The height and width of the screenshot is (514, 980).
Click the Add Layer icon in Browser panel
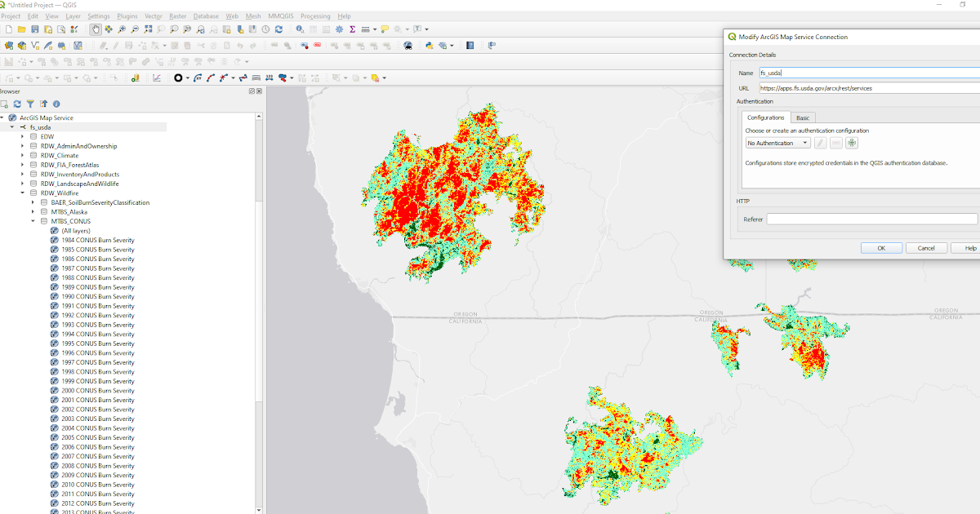tap(4, 104)
